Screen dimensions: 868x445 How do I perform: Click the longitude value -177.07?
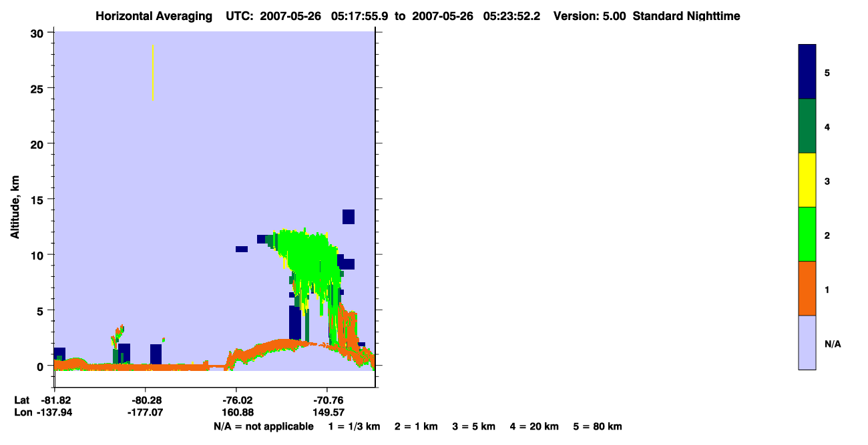(146, 412)
